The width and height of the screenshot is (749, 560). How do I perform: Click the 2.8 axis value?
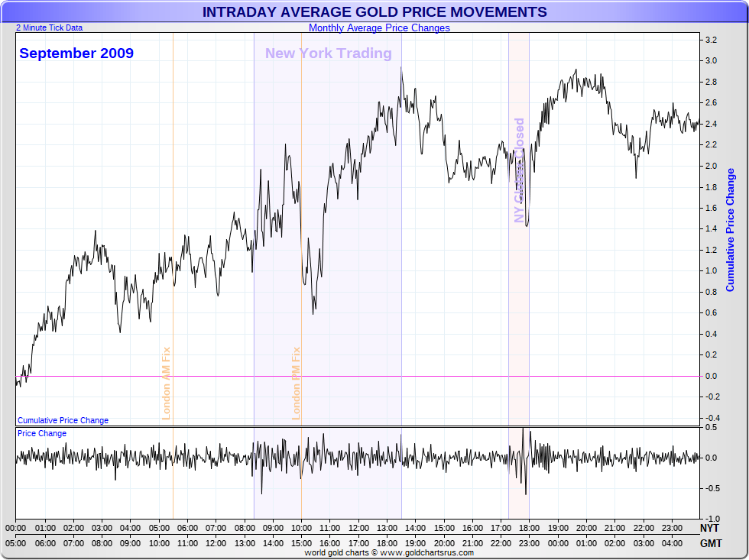[x=712, y=82]
